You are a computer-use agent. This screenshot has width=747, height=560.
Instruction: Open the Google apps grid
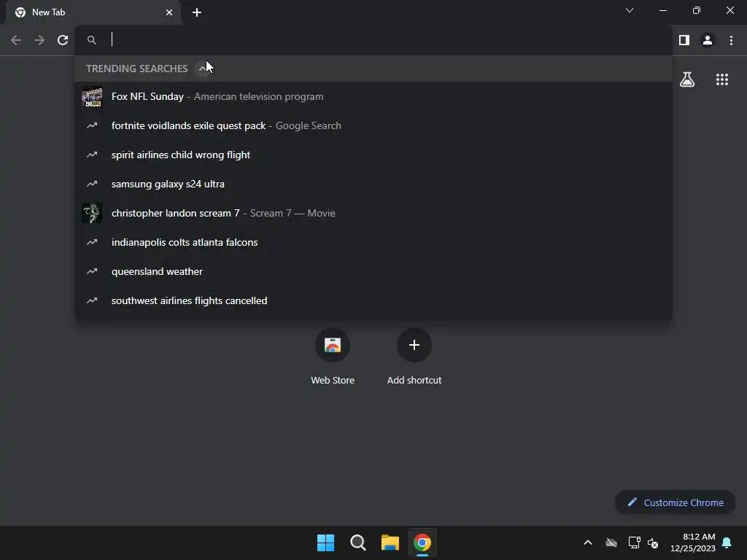[721, 79]
